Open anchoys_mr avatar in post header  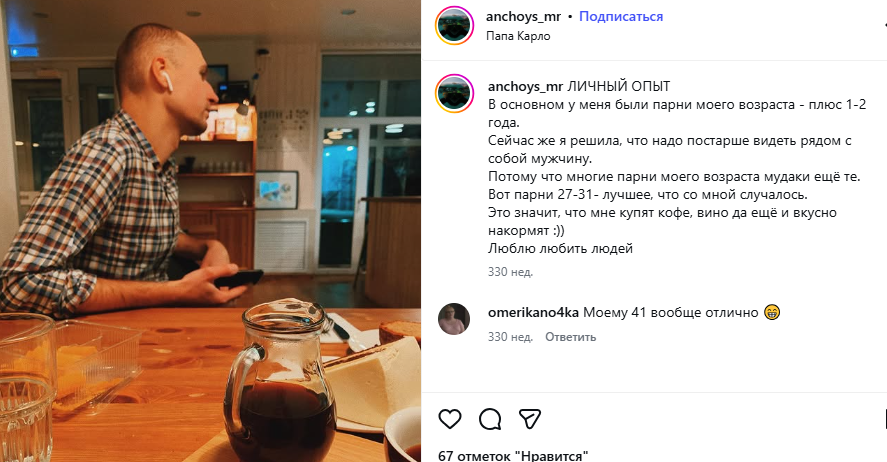pyautogui.click(x=454, y=25)
